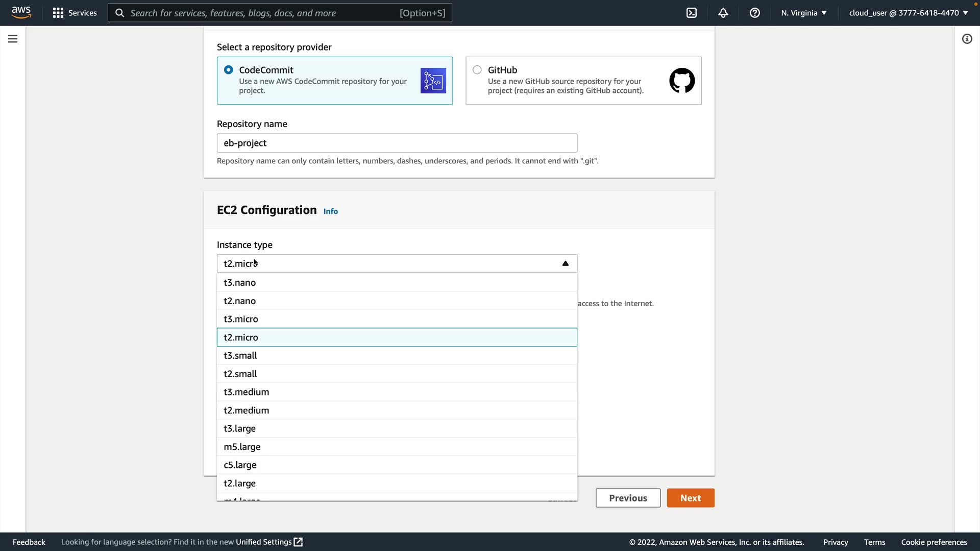Open the N. Virginia region dropdown

(803, 13)
